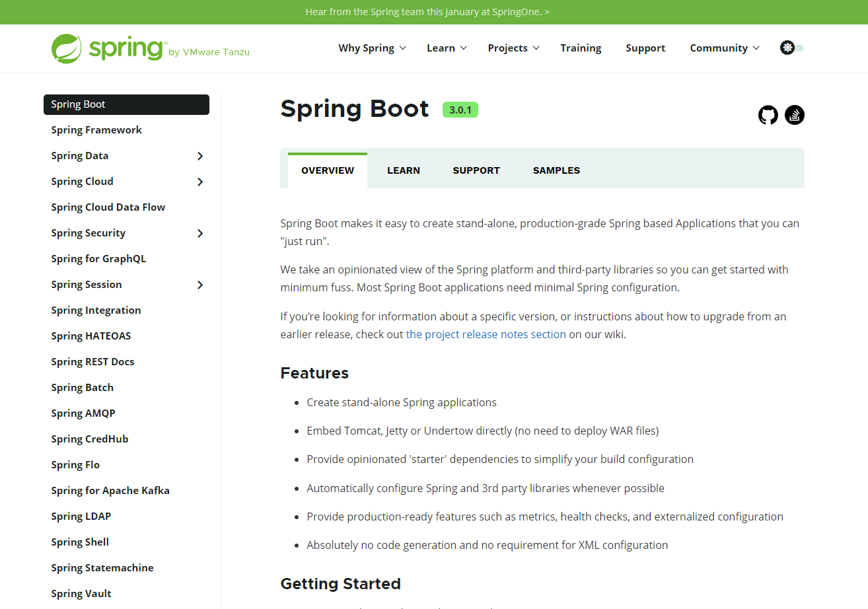Screen dimensions: 868x609
Task: Click 'Automatically configure Spring' bullet
Action: coord(486,488)
